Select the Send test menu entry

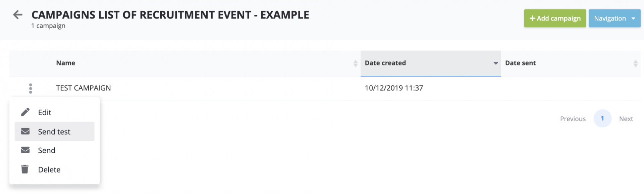pyautogui.click(x=54, y=132)
